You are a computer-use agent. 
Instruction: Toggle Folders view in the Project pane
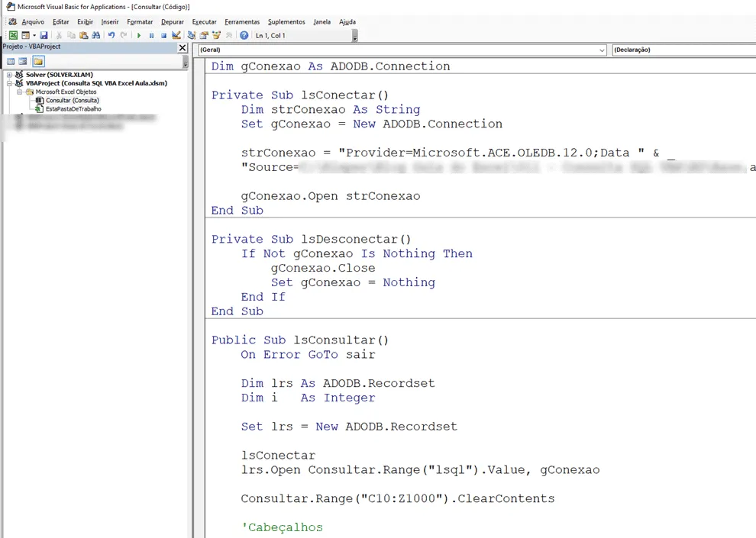tap(39, 61)
